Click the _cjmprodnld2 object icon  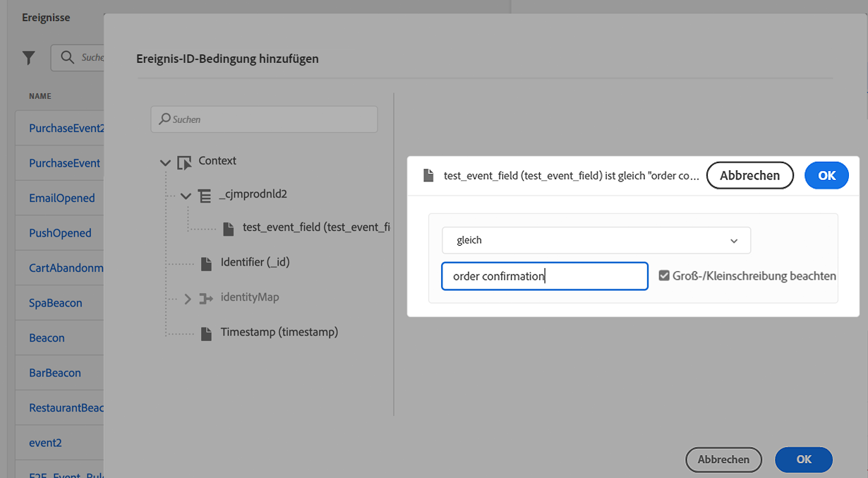[205, 196]
